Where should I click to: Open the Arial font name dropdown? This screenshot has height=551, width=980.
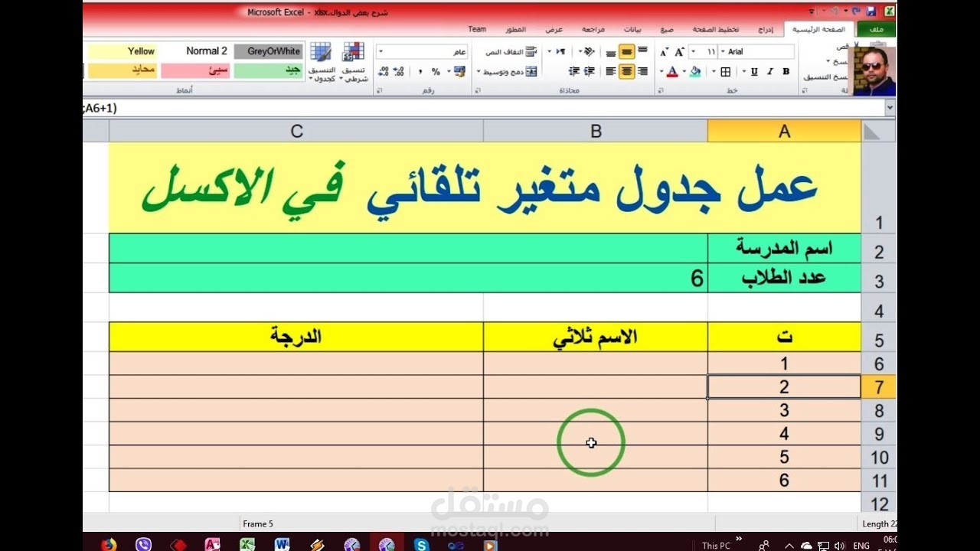click(x=724, y=51)
